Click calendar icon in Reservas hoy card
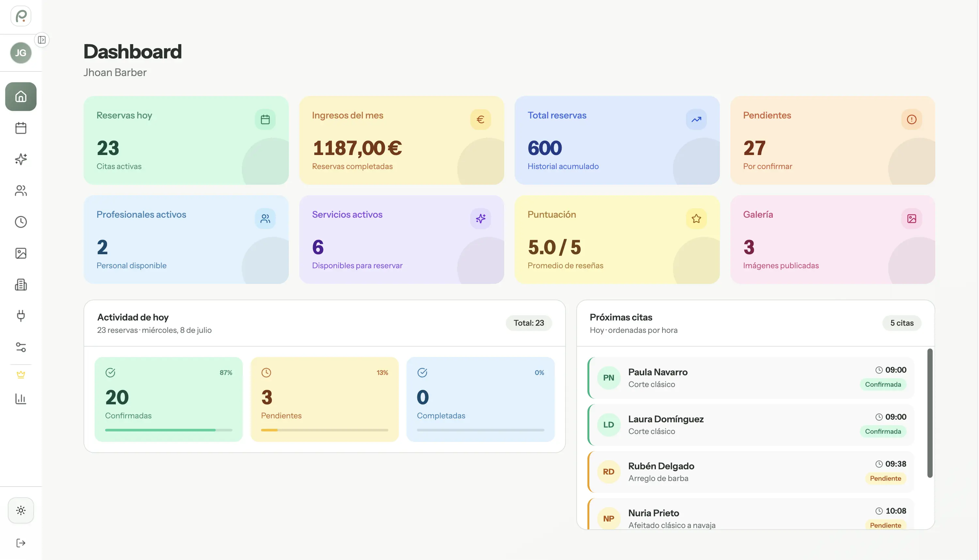Viewport: 979px width, 560px height. [265, 120]
